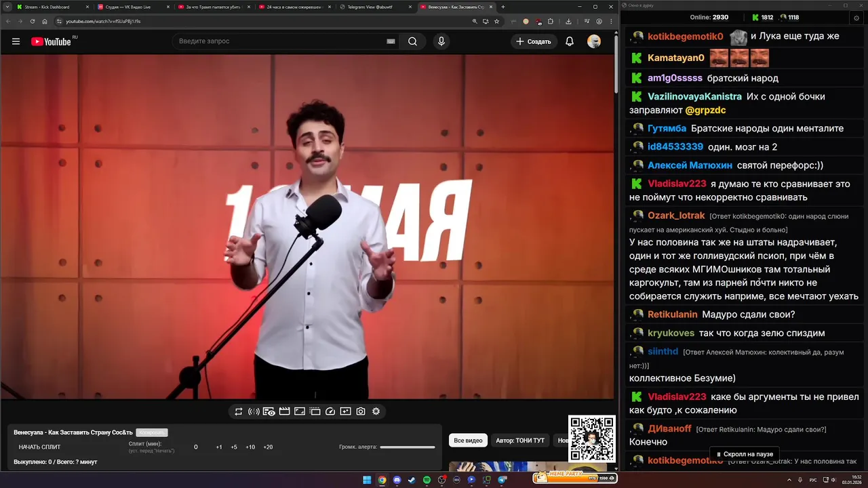Switch to '24 часа в самом ожиревшем' tab
868x488 pixels.
(295, 7)
